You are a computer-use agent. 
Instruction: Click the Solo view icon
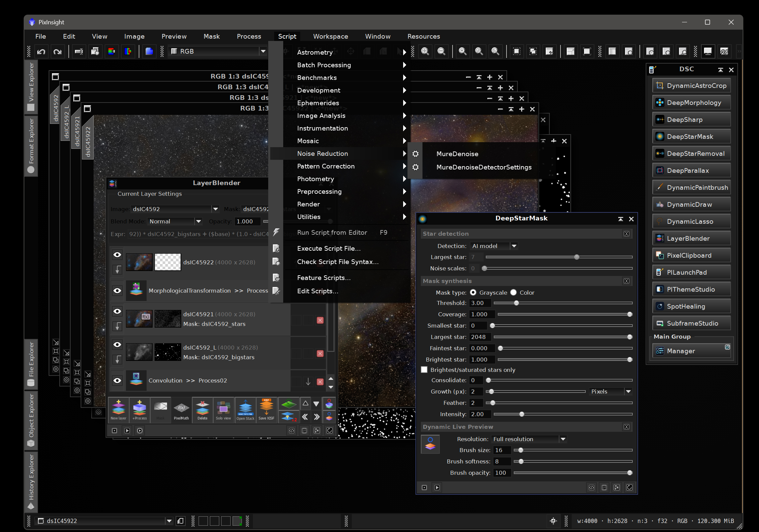pos(223,410)
